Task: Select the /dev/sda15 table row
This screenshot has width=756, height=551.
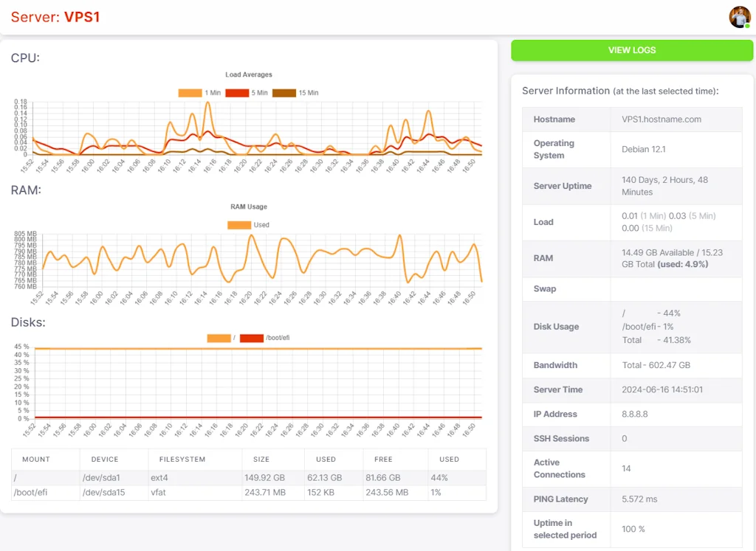Action: 103,492
